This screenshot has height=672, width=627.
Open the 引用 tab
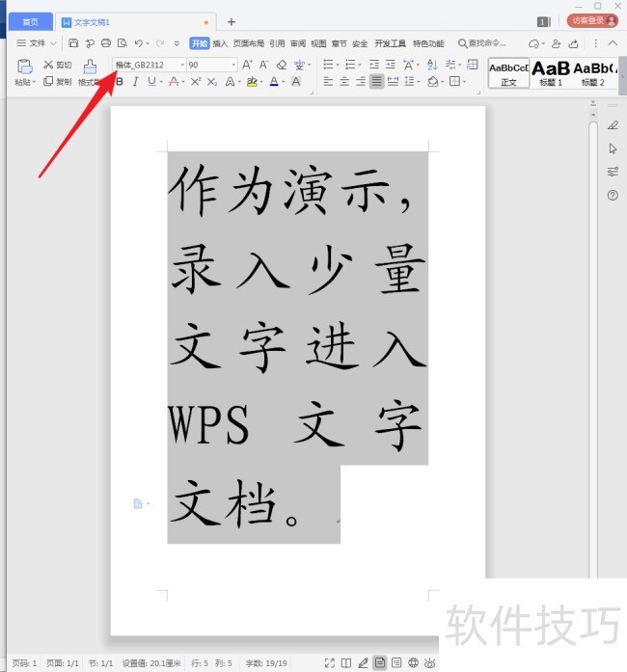point(277,43)
